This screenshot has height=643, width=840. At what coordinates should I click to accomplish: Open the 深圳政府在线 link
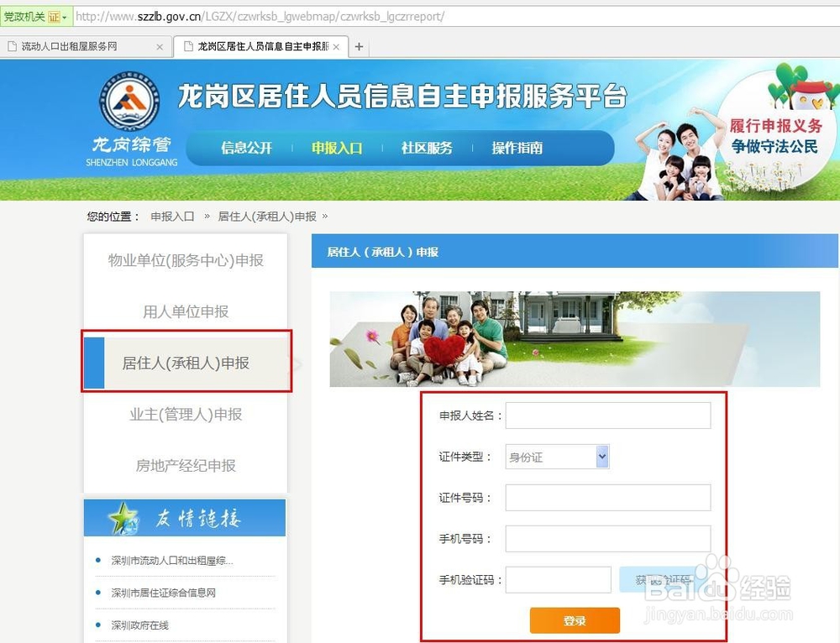pos(139,625)
